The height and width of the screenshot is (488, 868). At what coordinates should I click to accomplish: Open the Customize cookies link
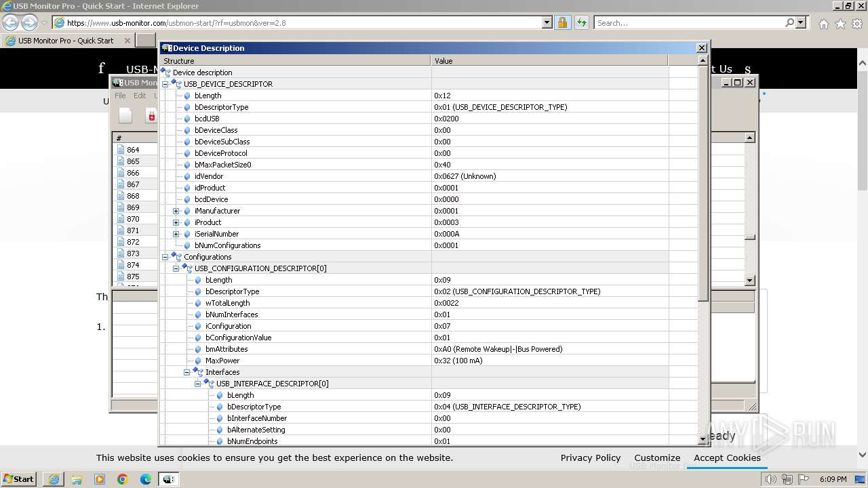point(657,457)
